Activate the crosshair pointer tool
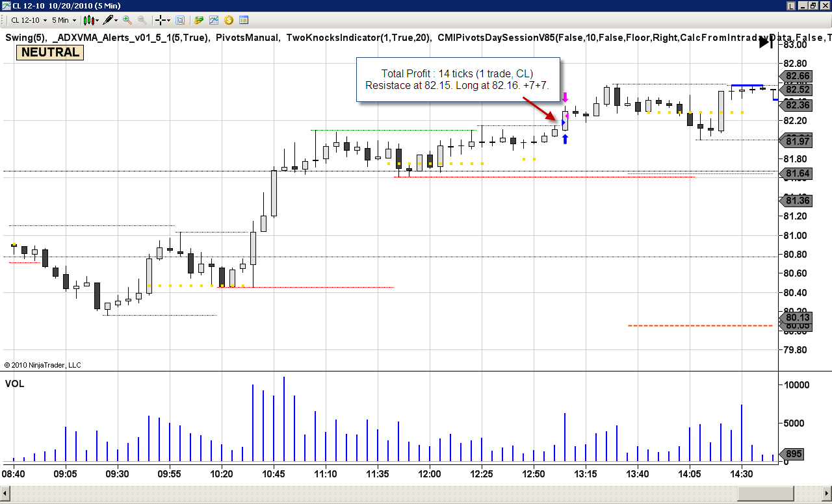 coord(161,20)
